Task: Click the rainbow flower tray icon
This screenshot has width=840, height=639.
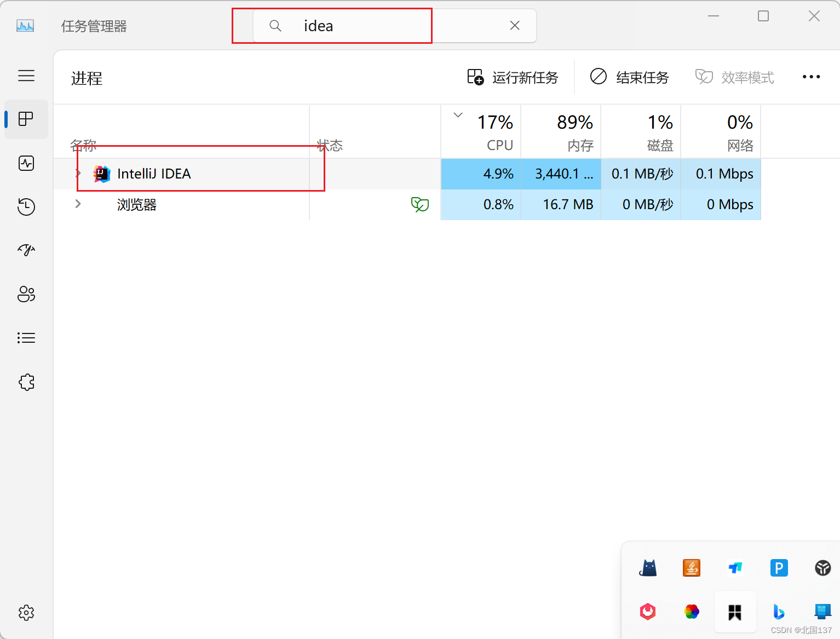Action: 692,612
